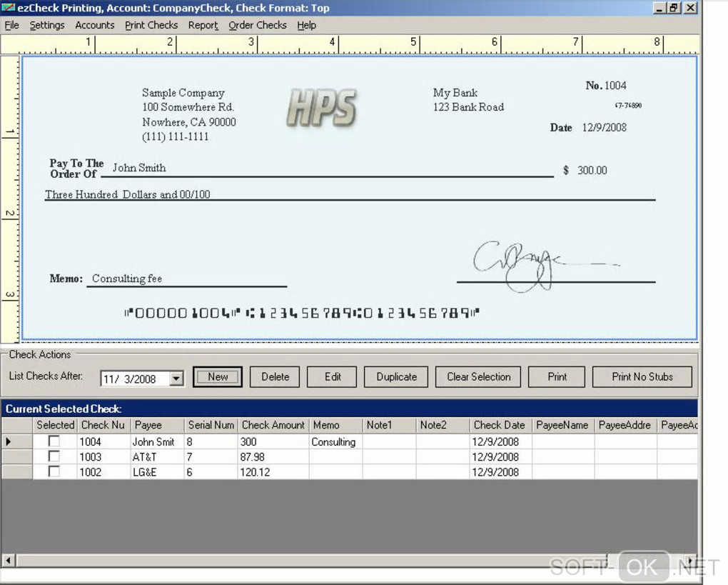Click the $ 300.00 amount on the check

[x=585, y=171]
